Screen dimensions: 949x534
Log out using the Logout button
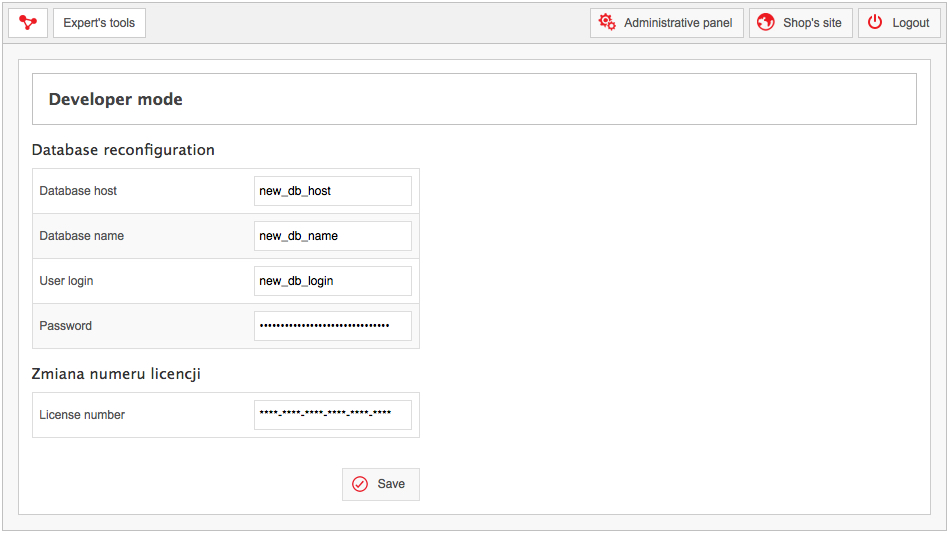point(899,23)
